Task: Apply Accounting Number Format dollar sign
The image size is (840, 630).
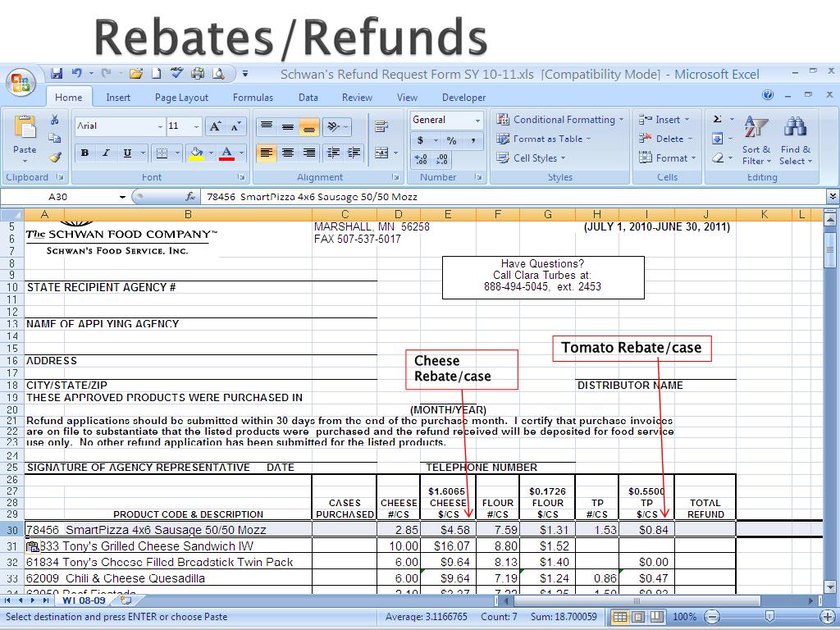Action: 421,140
